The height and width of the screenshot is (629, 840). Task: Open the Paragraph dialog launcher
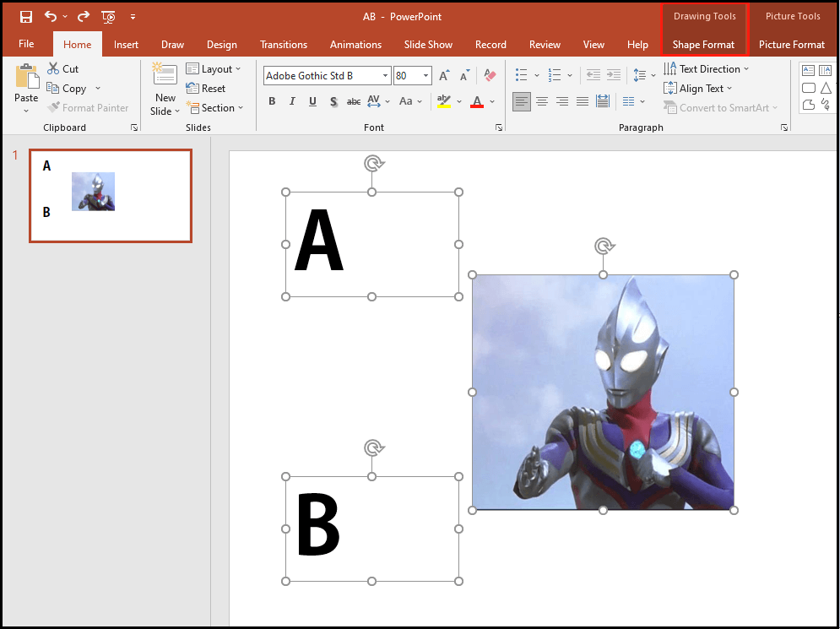pyautogui.click(x=783, y=127)
